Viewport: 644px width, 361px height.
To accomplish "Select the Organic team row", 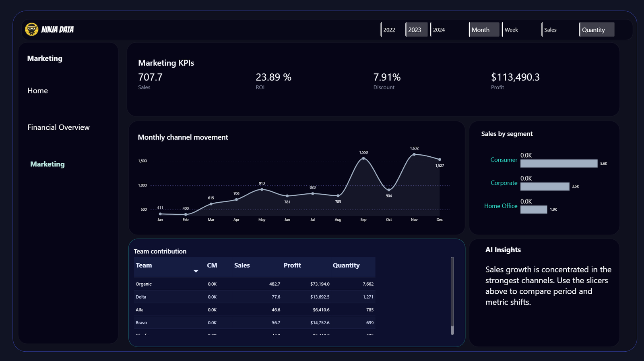I will click(254, 284).
